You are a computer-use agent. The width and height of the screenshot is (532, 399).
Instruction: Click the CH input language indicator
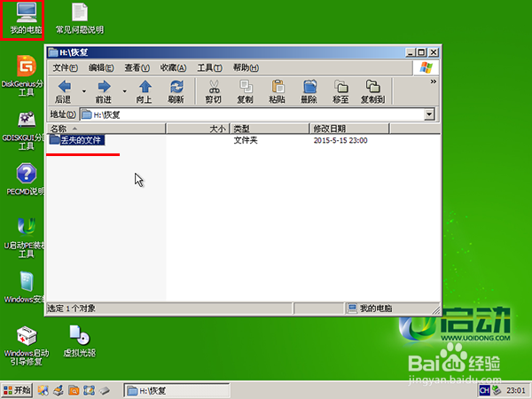pyautogui.click(x=484, y=390)
